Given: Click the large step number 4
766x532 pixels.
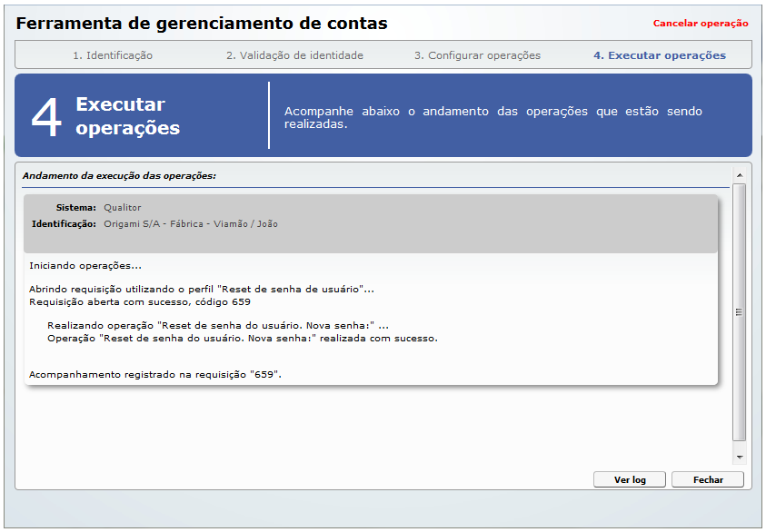Looking at the screenshot, I should tap(47, 117).
